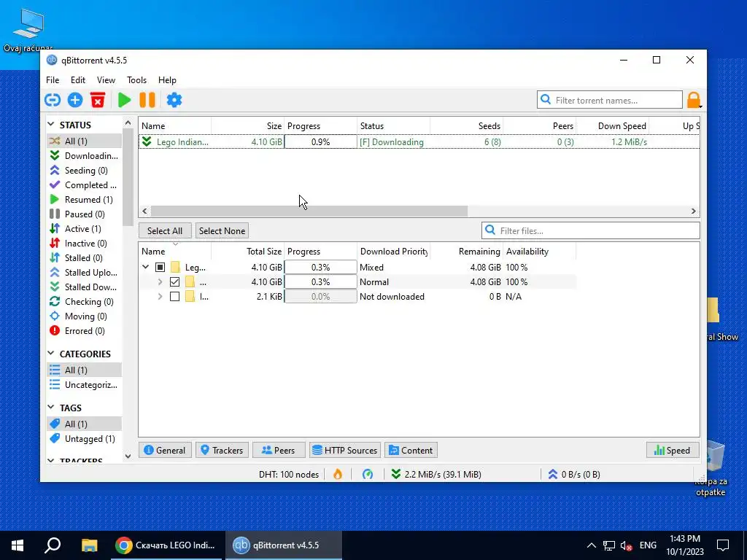747x560 pixels.
Task: Open the View menu
Action: click(106, 80)
